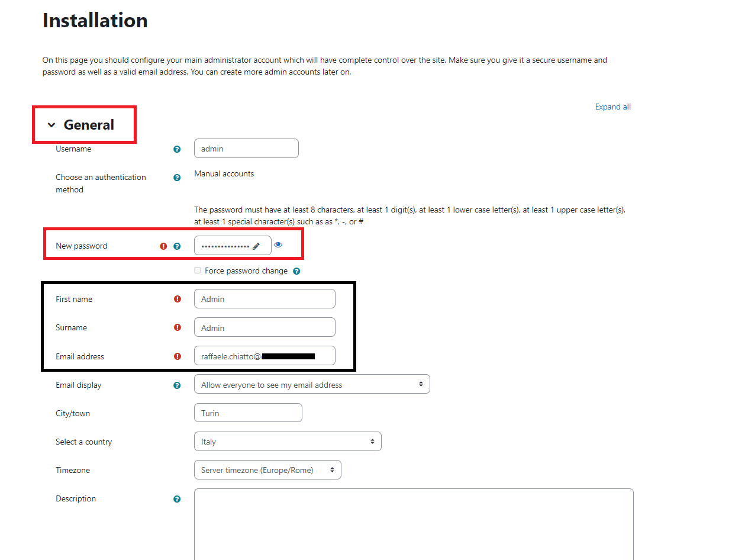Collapse the General section chevron
Image resolution: width=732 pixels, height=560 pixels.
(x=51, y=125)
